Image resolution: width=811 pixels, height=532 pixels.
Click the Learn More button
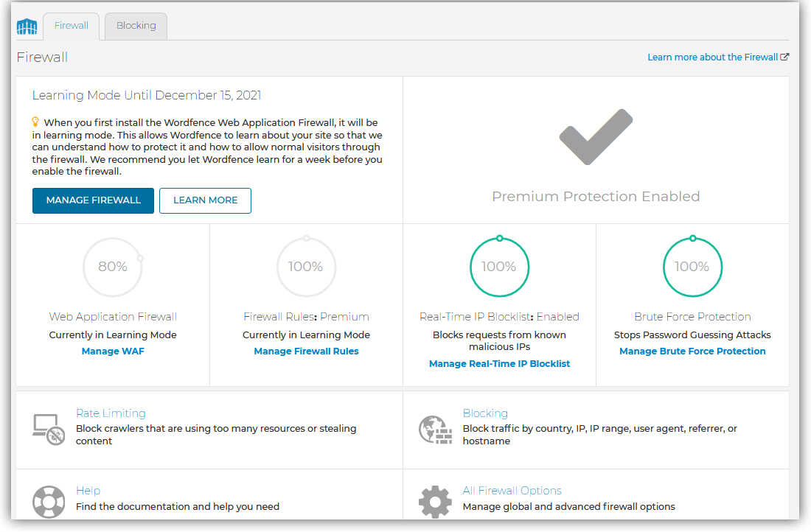click(x=206, y=200)
